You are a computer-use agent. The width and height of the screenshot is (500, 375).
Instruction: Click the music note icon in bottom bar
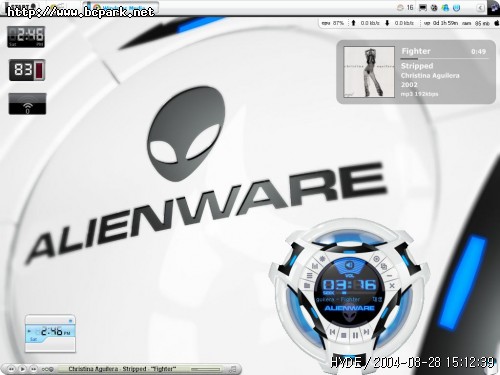point(233,369)
